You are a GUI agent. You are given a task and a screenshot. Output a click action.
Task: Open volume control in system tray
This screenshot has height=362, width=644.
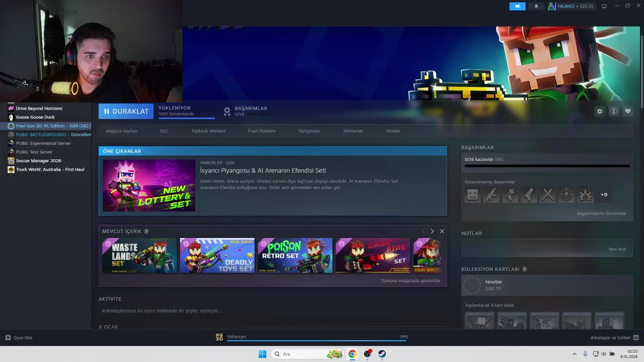coord(603,354)
